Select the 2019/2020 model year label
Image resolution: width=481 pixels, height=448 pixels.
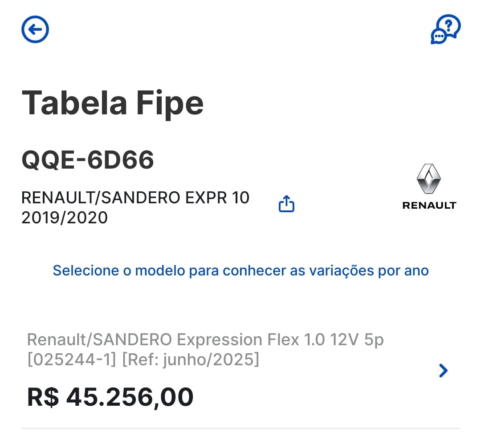point(64,218)
